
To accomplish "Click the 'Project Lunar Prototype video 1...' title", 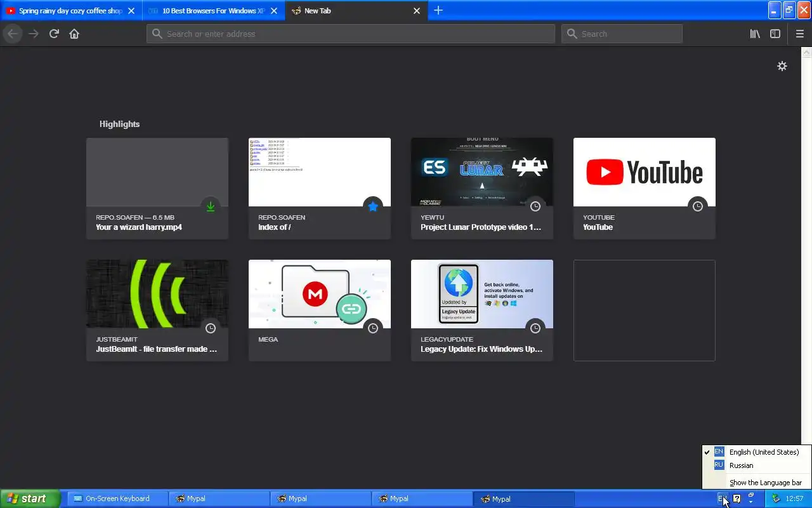I will (x=481, y=227).
